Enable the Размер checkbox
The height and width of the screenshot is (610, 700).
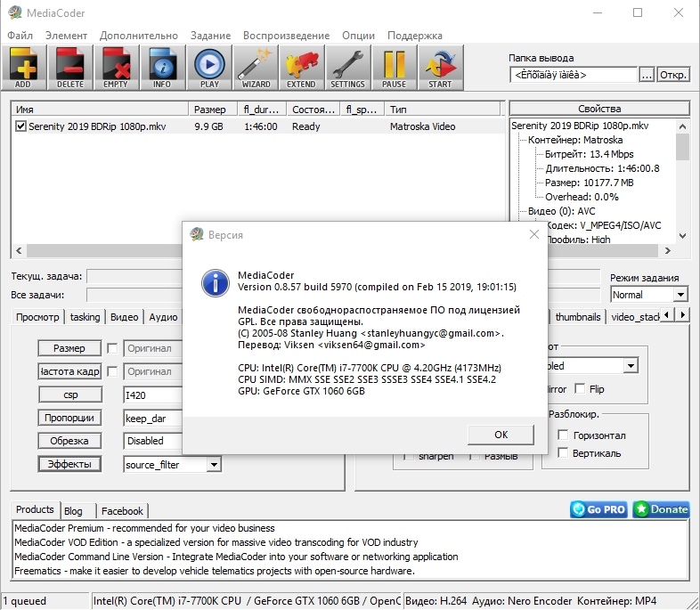pyautogui.click(x=112, y=348)
